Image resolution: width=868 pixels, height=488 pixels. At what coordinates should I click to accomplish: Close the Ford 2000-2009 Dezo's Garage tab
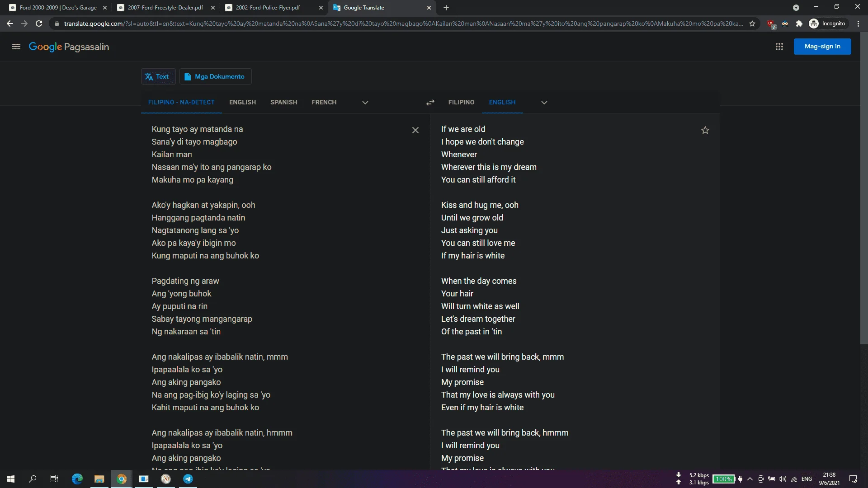click(x=105, y=8)
